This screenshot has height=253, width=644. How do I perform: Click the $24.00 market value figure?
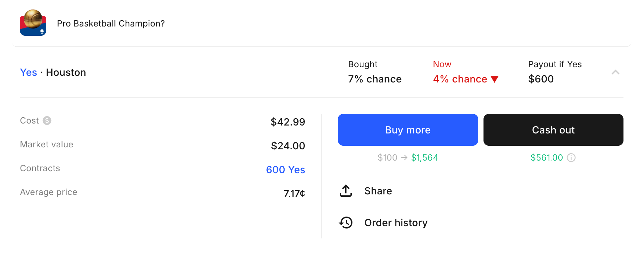click(288, 146)
